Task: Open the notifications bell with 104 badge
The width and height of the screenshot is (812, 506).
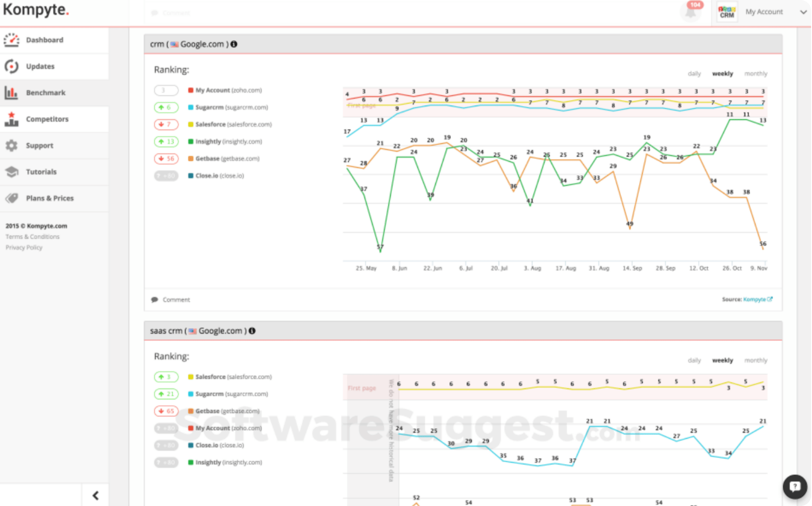Action: [690, 12]
